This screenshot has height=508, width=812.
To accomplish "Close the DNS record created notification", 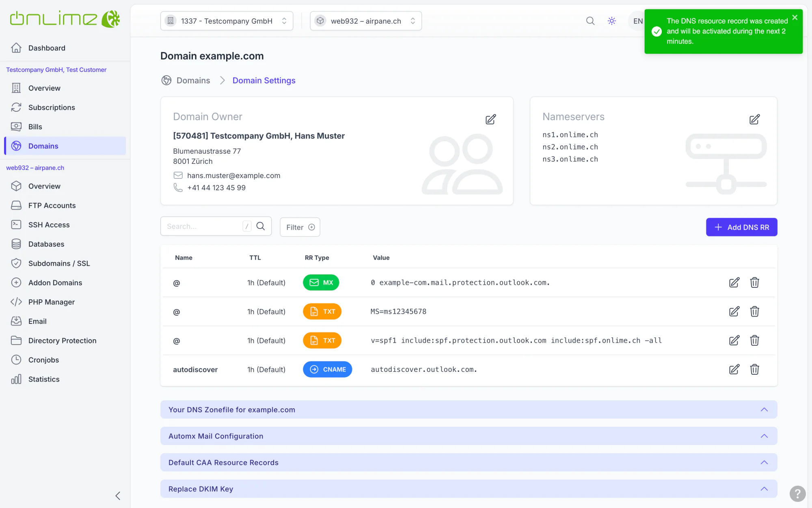I will (x=795, y=17).
